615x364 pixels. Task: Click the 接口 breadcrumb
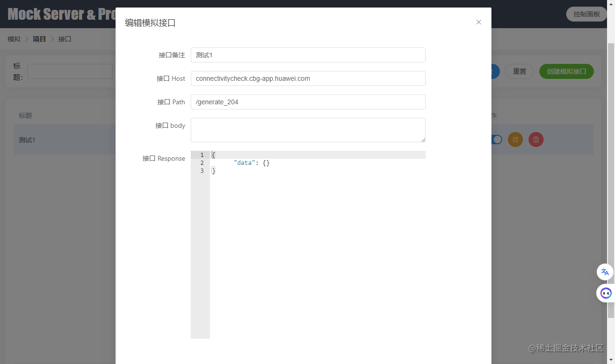65,39
